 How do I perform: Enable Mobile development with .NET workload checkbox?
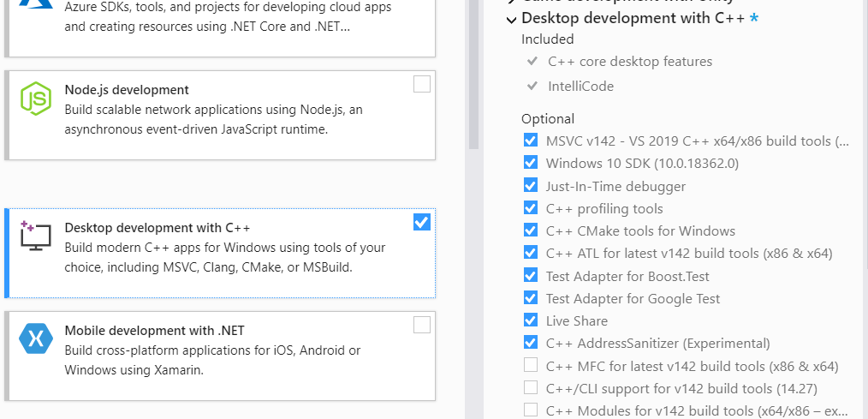(x=422, y=325)
